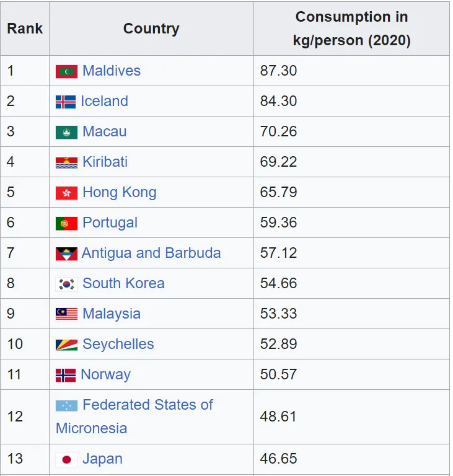Sort the table by Rank header

(25, 29)
